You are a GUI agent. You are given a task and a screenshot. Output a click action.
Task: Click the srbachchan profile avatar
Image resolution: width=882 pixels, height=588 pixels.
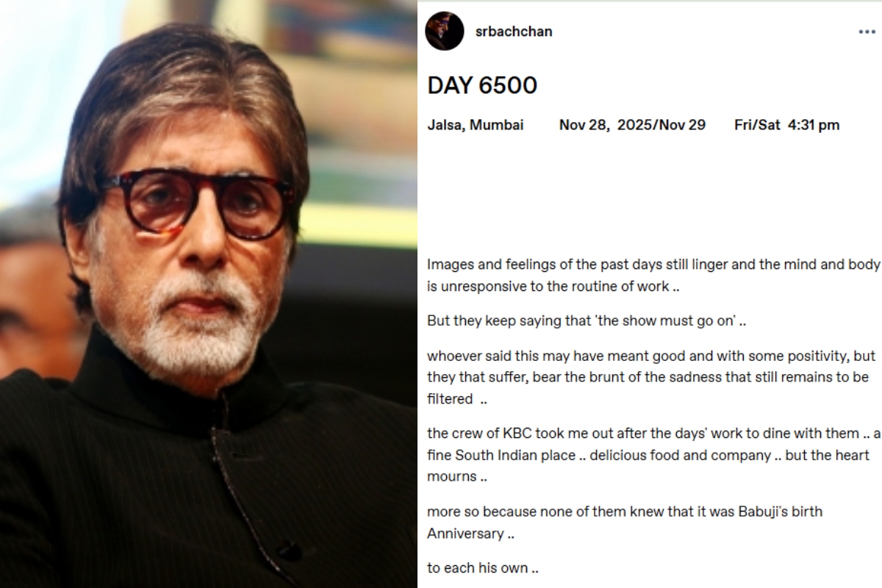coord(445,32)
